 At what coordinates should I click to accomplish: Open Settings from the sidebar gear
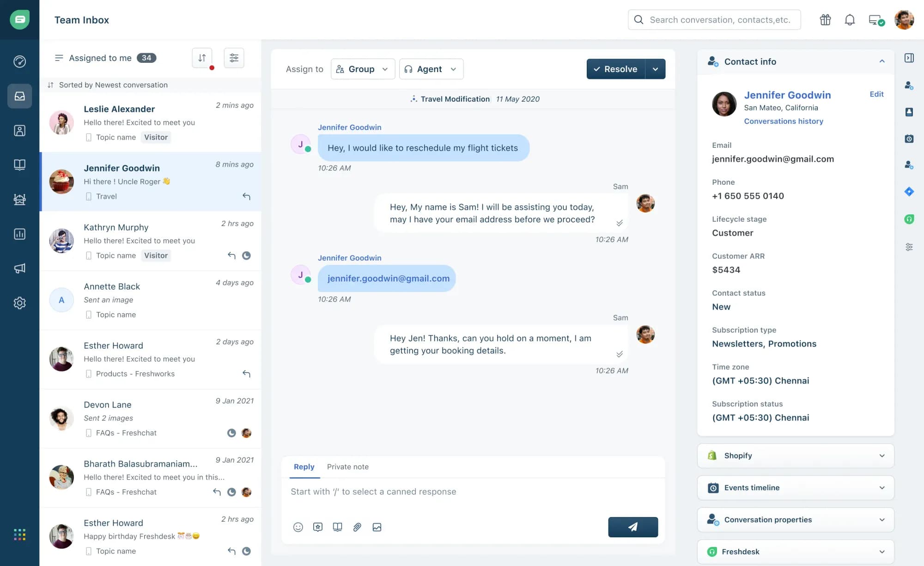[x=19, y=303]
